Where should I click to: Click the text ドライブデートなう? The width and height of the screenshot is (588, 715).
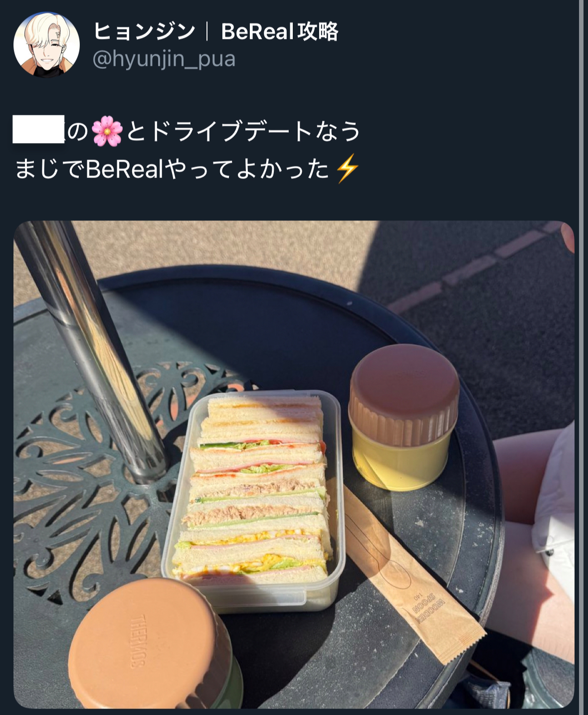click(x=254, y=132)
